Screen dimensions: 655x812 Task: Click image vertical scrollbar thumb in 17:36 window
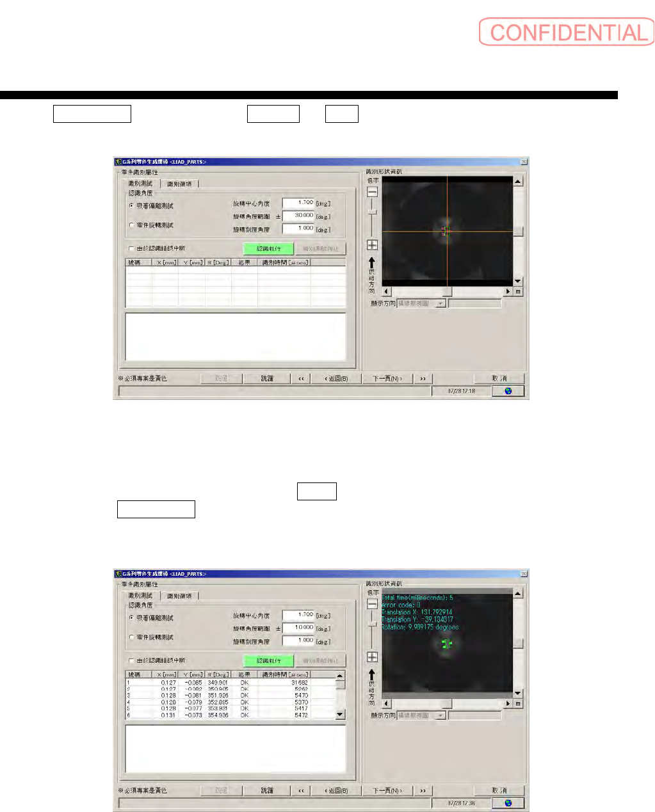(518, 644)
